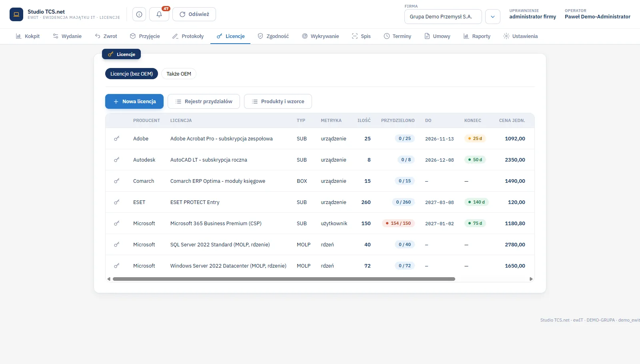This screenshot has width=640, height=364.
Task: Click the info circle icon in header
Action: [139, 14]
